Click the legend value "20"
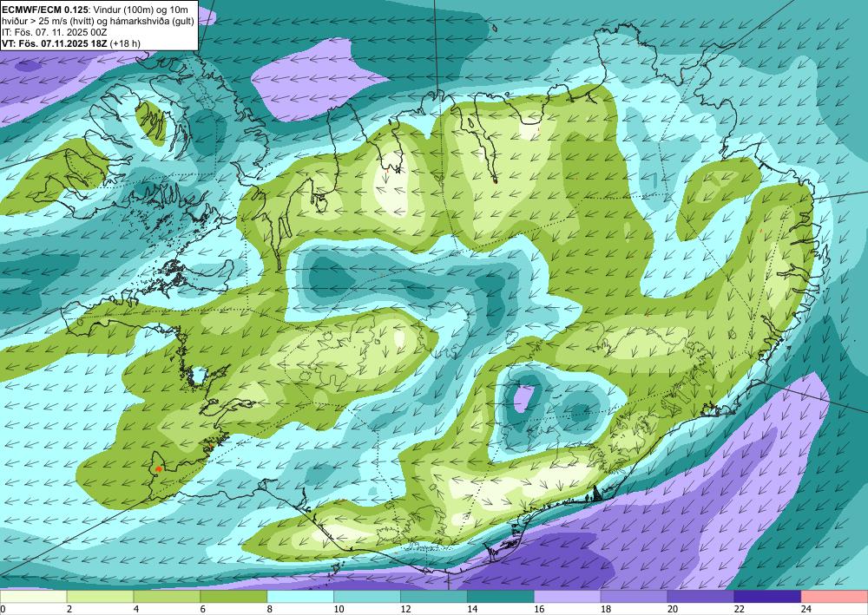Image resolution: width=868 pixels, height=615 pixels. (673, 610)
